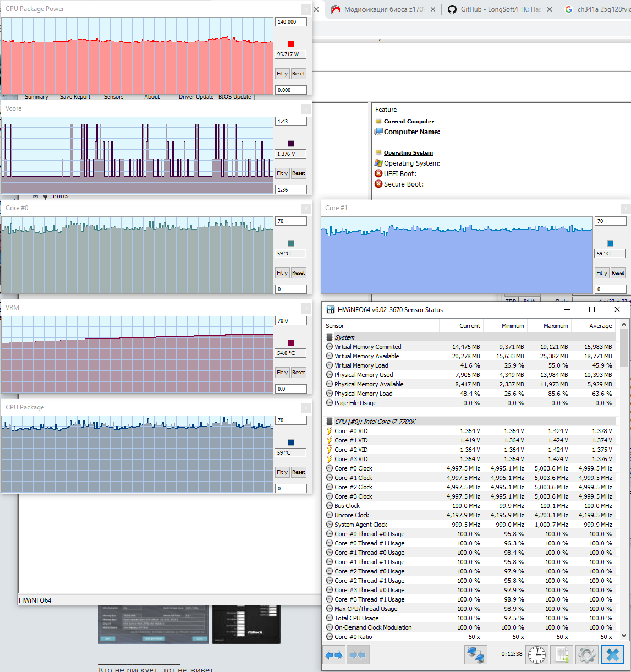Image resolution: width=631 pixels, height=672 pixels.
Task: Open sensor settings via the gear icon
Action: tap(586, 655)
